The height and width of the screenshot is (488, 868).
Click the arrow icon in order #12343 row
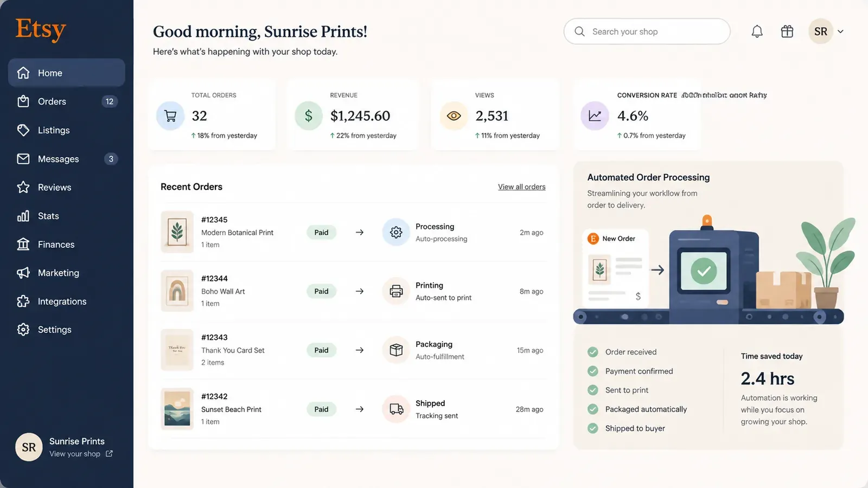click(360, 350)
